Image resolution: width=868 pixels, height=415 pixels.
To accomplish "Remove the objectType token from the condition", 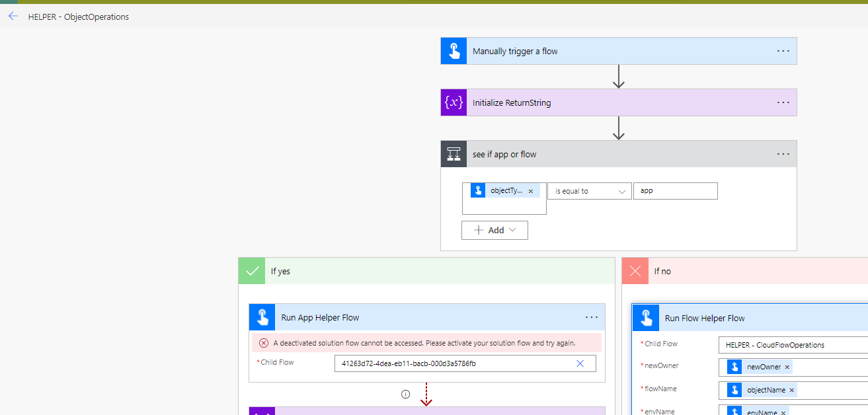I will [x=530, y=190].
